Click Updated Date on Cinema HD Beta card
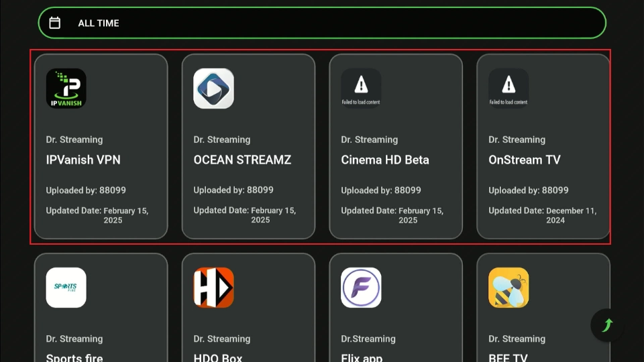 coord(392,215)
